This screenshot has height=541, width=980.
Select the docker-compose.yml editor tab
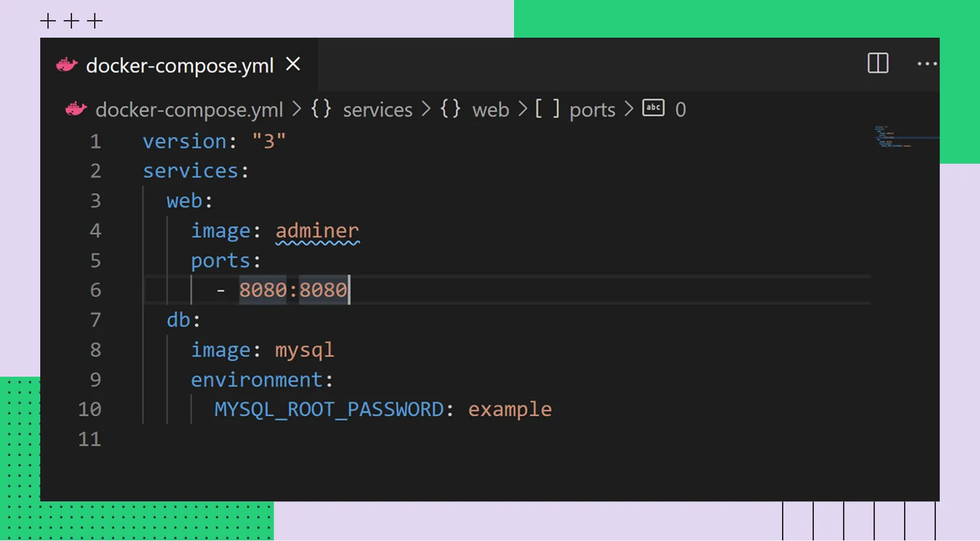click(180, 66)
